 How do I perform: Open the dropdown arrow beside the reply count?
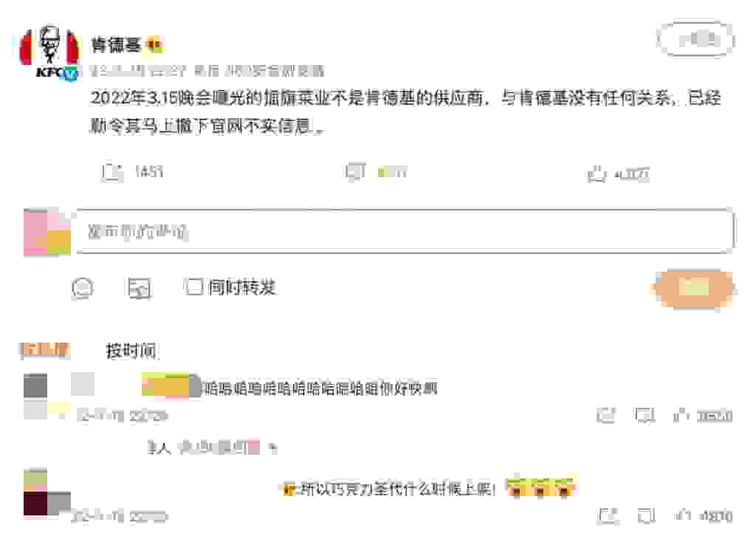coord(273,448)
